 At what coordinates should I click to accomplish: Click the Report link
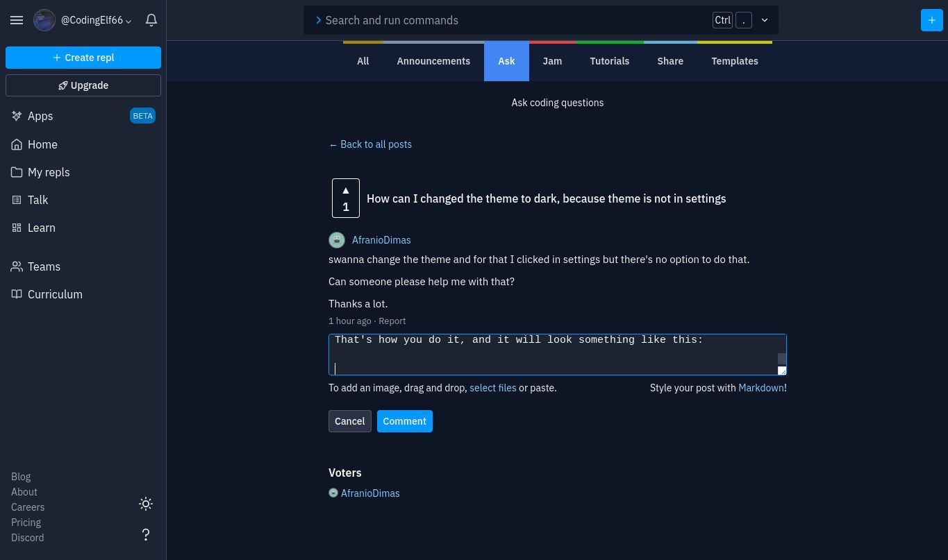coord(392,321)
